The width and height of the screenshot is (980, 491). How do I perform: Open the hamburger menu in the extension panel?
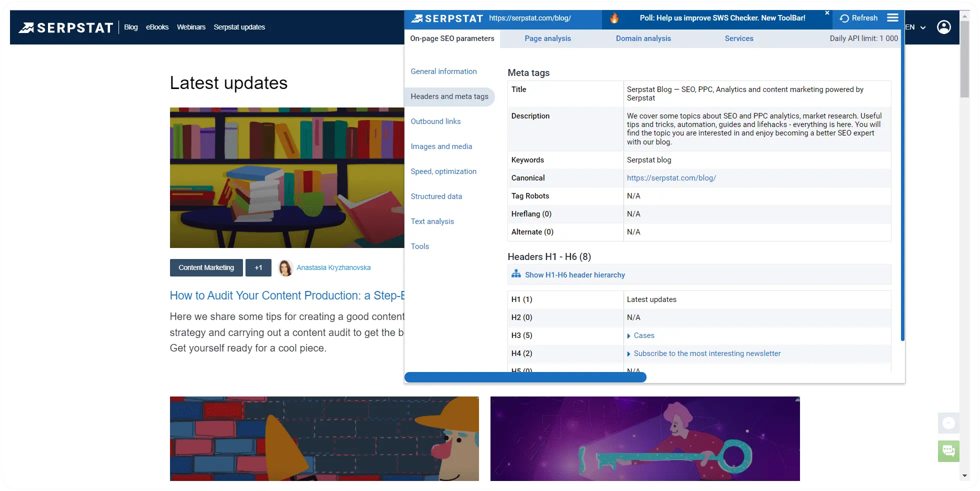892,18
